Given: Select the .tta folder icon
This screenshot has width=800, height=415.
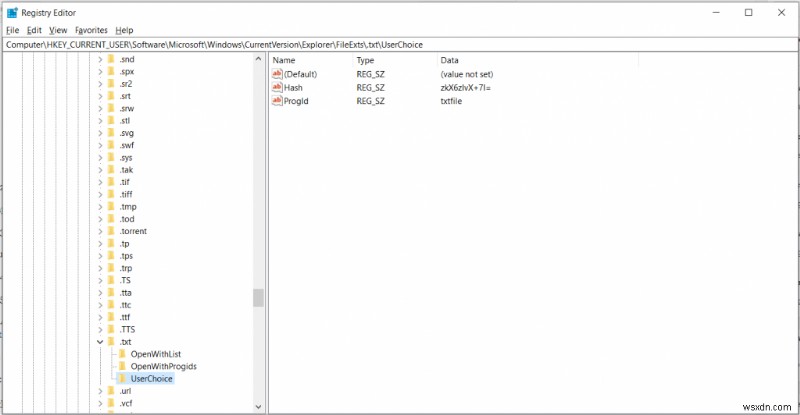Looking at the screenshot, I should pos(111,292).
